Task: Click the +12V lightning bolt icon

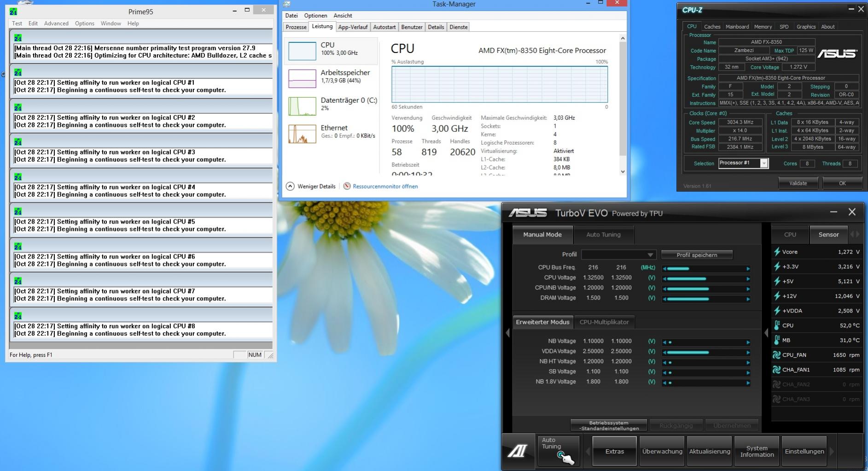Action: point(777,296)
